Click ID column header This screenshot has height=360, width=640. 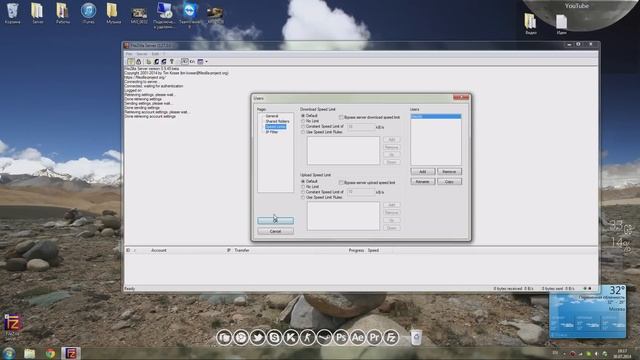[x=128, y=250]
